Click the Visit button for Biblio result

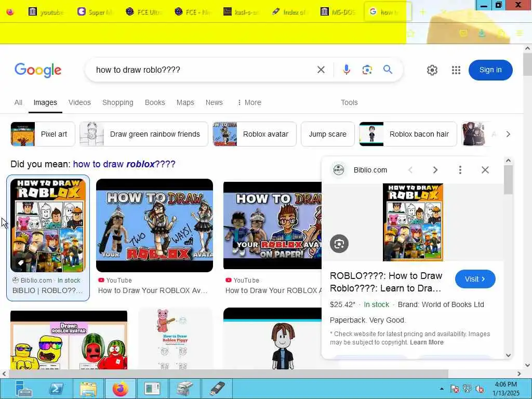(x=475, y=279)
